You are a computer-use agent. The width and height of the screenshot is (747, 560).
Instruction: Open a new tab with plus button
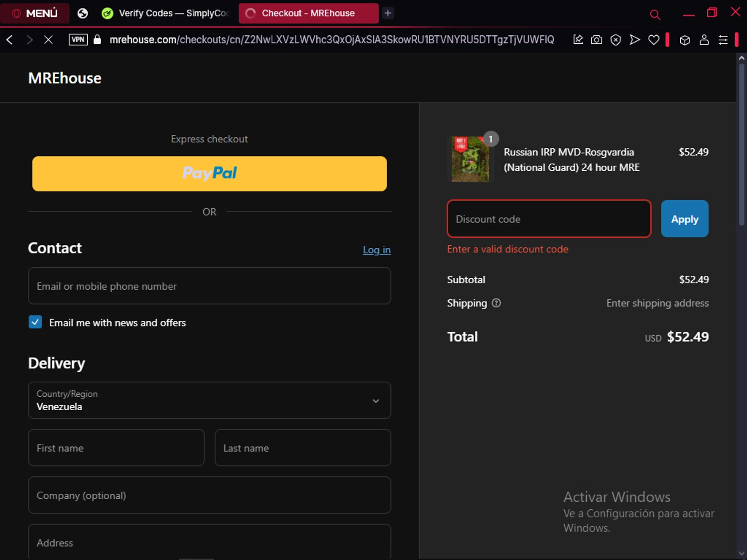(388, 13)
